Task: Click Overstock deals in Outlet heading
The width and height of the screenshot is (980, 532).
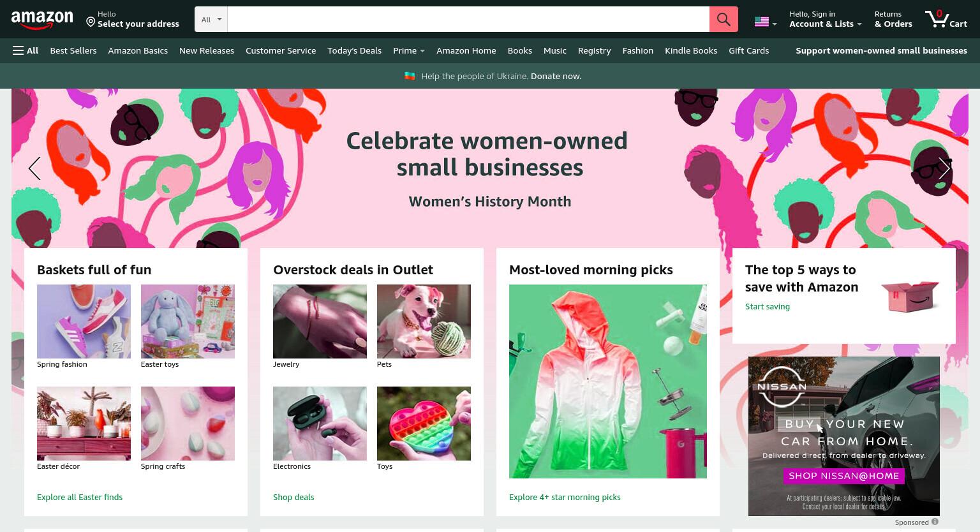Action: [x=353, y=269]
